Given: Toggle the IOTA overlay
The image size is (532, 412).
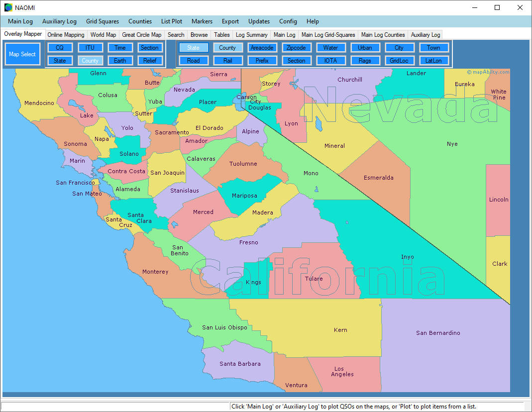Looking at the screenshot, I should [330, 61].
